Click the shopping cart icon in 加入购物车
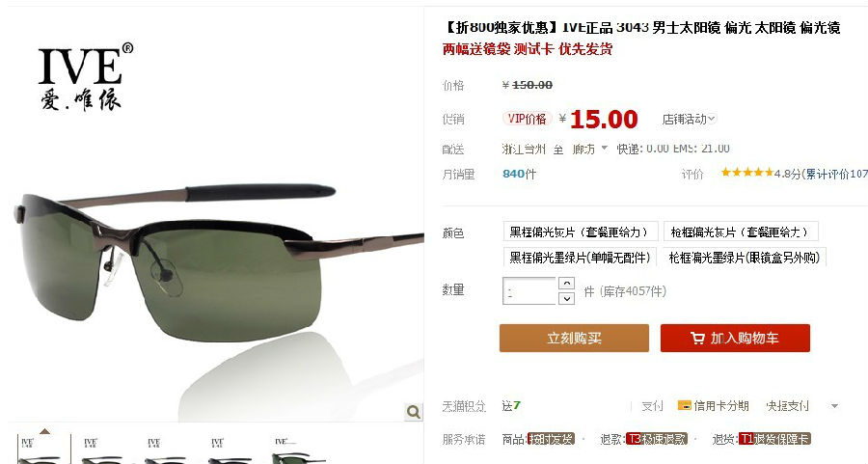Image resolution: width=868 pixels, height=464 pixels. coord(697,338)
